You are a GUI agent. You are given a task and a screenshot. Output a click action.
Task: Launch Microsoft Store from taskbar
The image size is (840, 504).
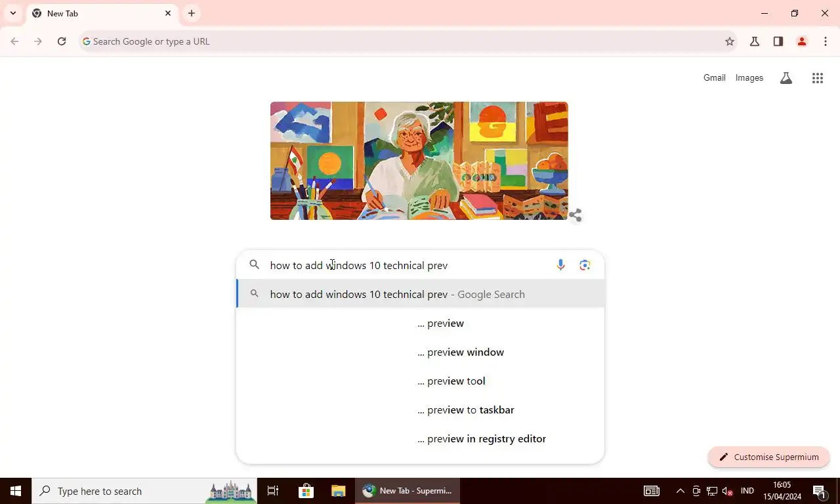(306, 491)
